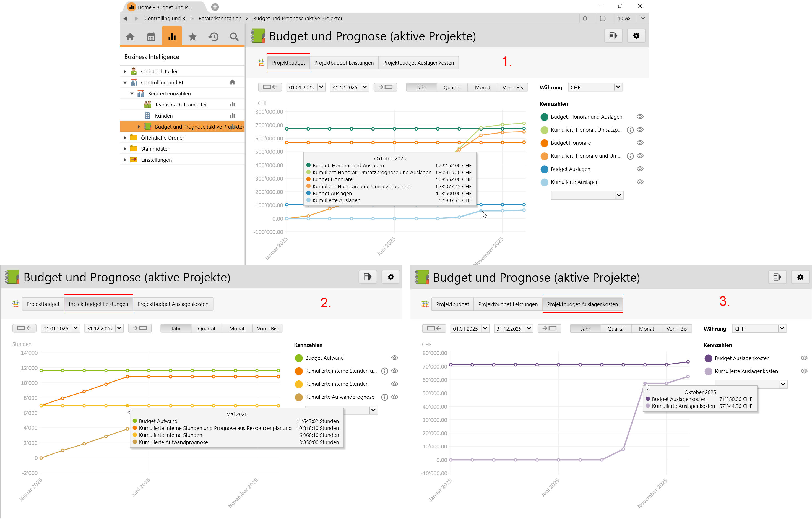This screenshot has width=812, height=519.
Task: Open the gear settings button in top panel
Action: click(636, 36)
